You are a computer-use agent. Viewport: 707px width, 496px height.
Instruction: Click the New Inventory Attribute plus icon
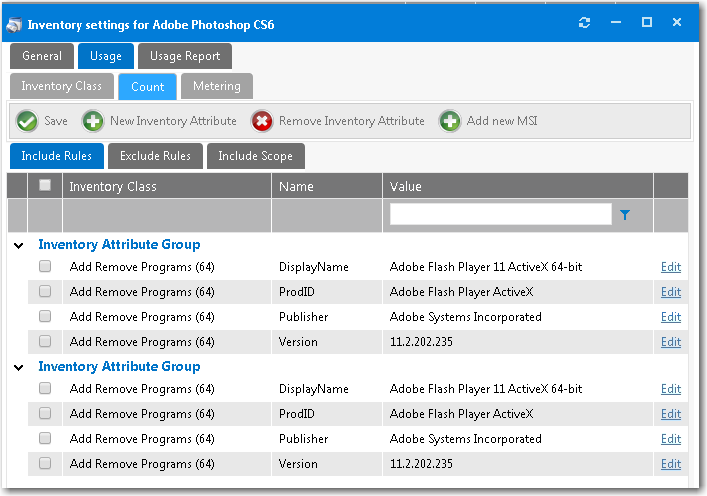point(93,121)
